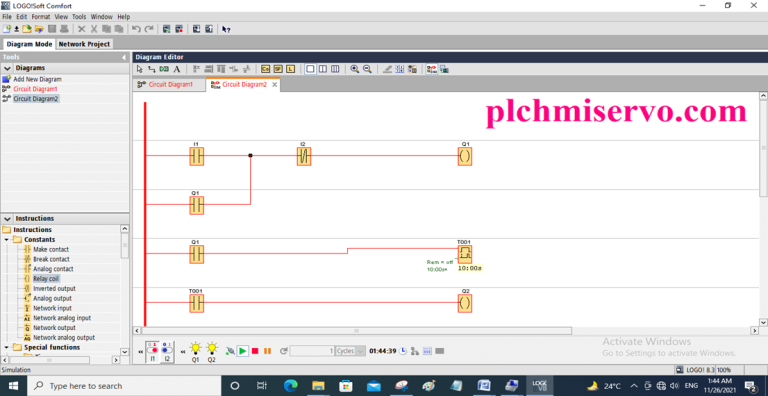Collapse input switches with double arrow
Viewport: 768px width, 396px height.
click(141, 351)
